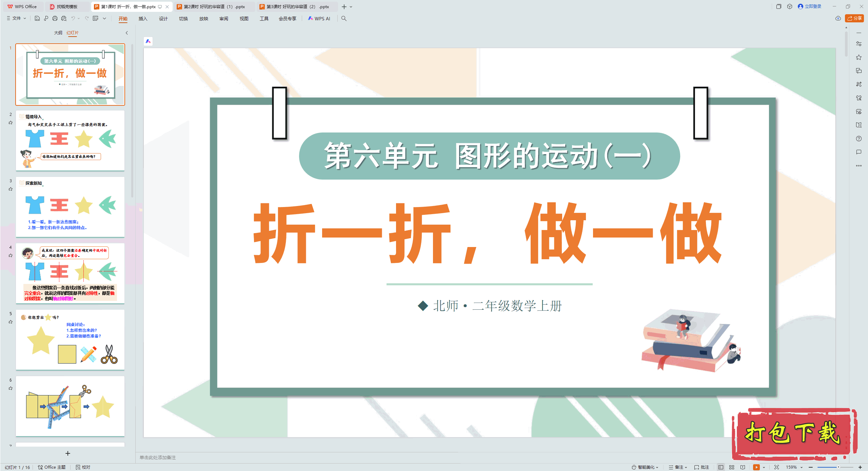The height and width of the screenshot is (471, 868).
Task: Expand the 159% zoom level dropdown
Action: coord(802,467)
